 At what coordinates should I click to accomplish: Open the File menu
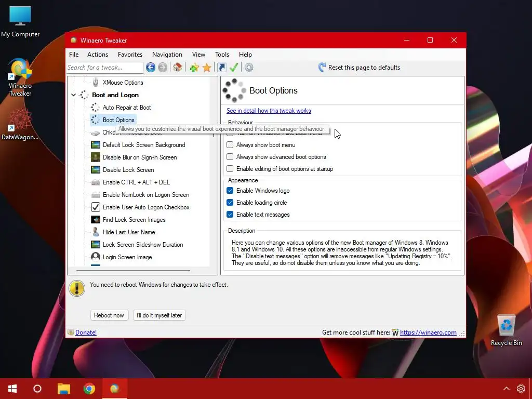coord(74,54)
